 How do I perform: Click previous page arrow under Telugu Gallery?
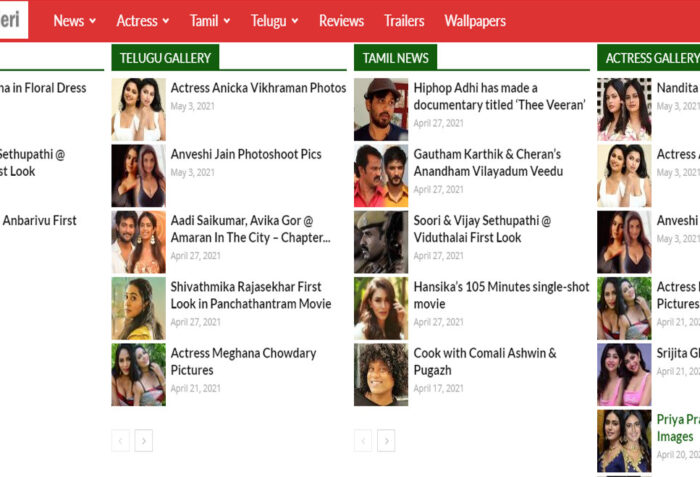(x=121, y=440)
